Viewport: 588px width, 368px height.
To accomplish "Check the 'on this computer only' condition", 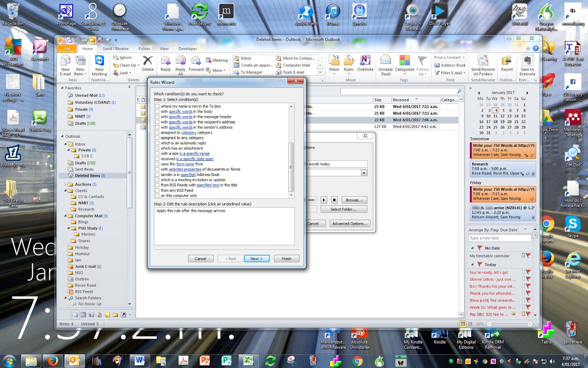I will [x=157, y=195].
